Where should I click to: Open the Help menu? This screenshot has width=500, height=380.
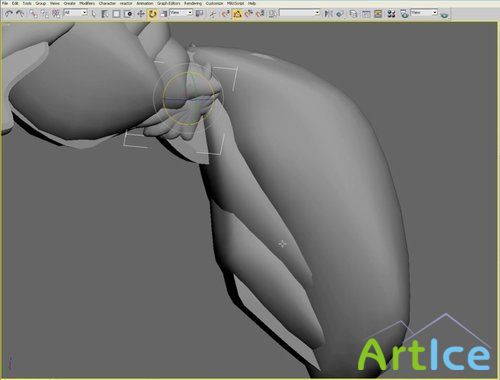point(252,3)
